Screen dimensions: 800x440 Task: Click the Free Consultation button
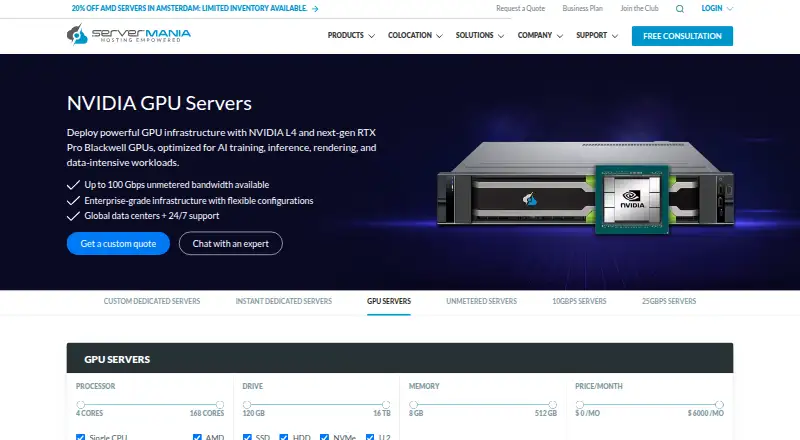tap(682, 36)
